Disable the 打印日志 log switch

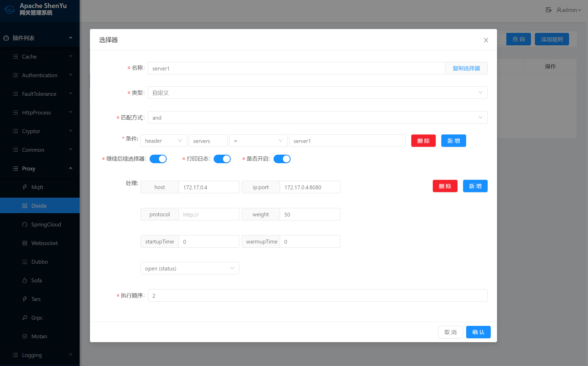pos(222,159)
